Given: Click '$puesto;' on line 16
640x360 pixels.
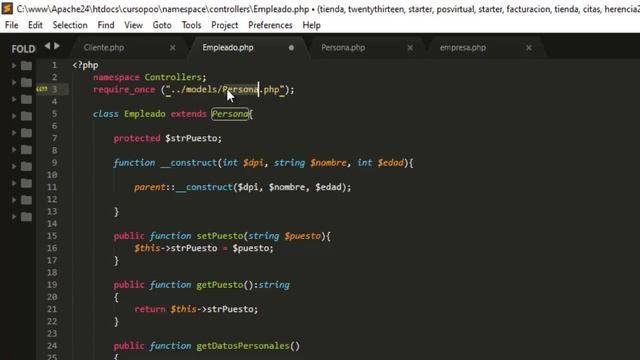Looking at the screenshot, I should 253,248.
